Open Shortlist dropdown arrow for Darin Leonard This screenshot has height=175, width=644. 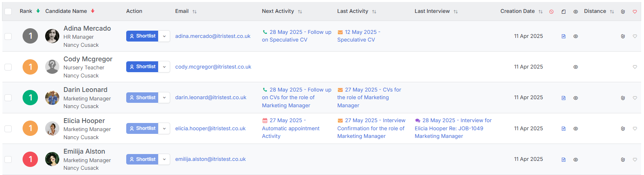pyautogui.click(x=164, y=98)
